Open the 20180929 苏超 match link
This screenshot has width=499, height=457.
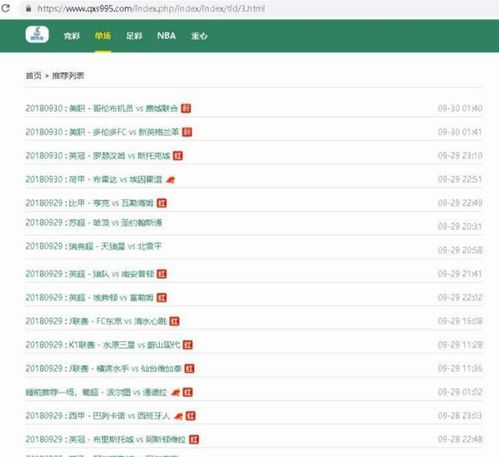[94, 223]
